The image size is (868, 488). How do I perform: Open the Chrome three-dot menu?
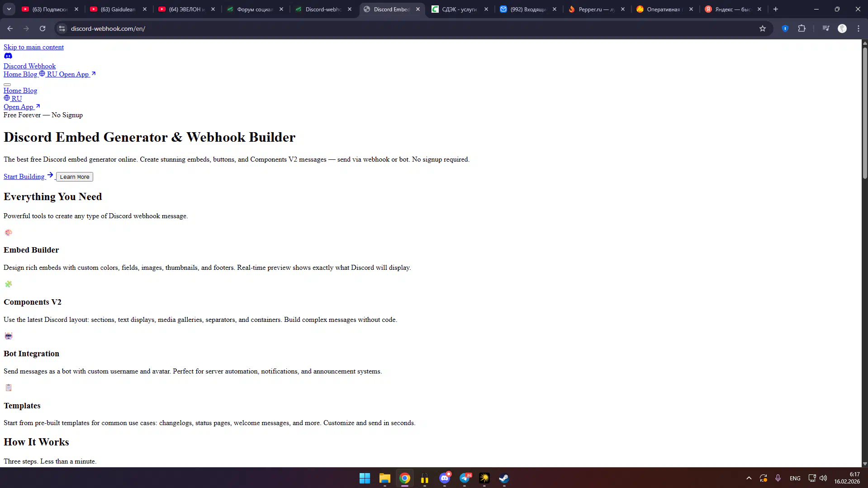click(859, 29)
